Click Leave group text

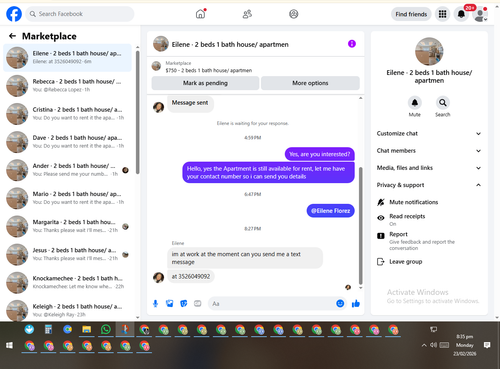tap(406, 262)
